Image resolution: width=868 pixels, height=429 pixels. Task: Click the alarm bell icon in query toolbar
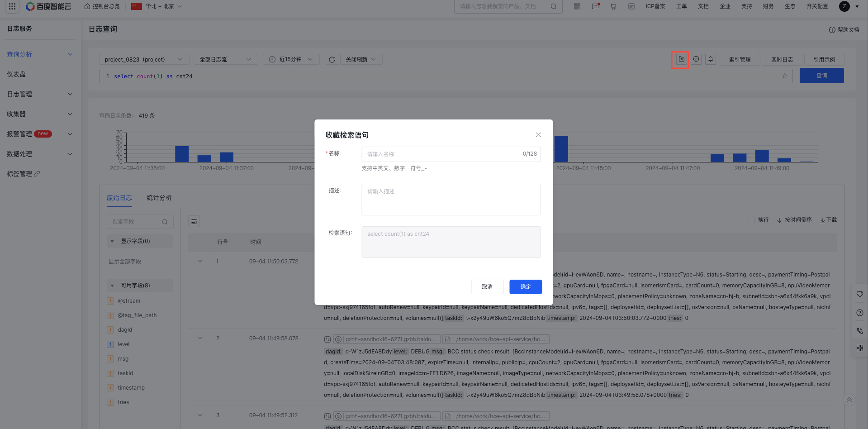pos(711,59)
